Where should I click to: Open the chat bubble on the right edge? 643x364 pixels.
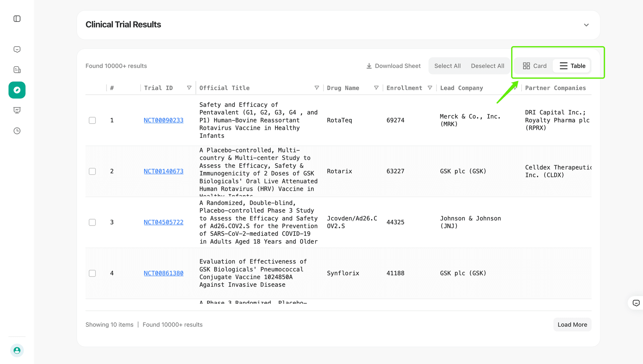coord(636,303)
